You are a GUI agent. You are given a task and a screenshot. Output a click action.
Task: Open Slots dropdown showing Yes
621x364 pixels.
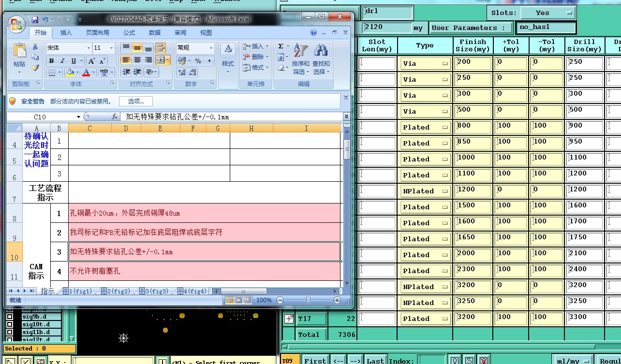click(547, 13)
